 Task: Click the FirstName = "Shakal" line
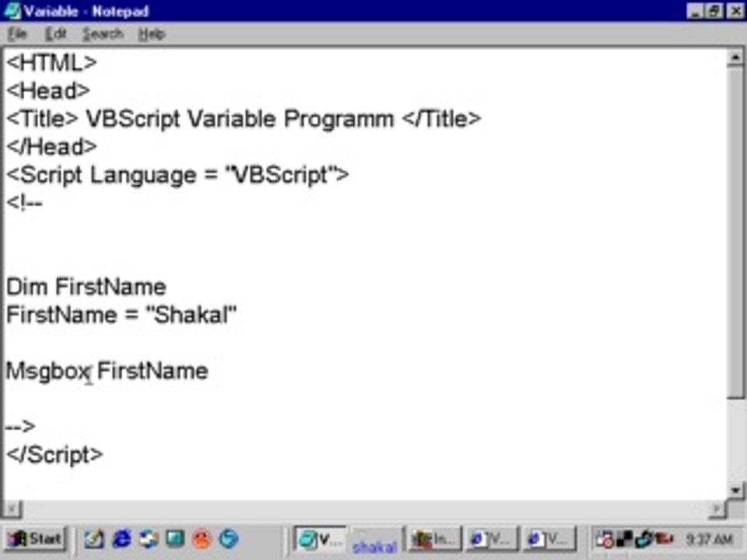click(121, 315)
